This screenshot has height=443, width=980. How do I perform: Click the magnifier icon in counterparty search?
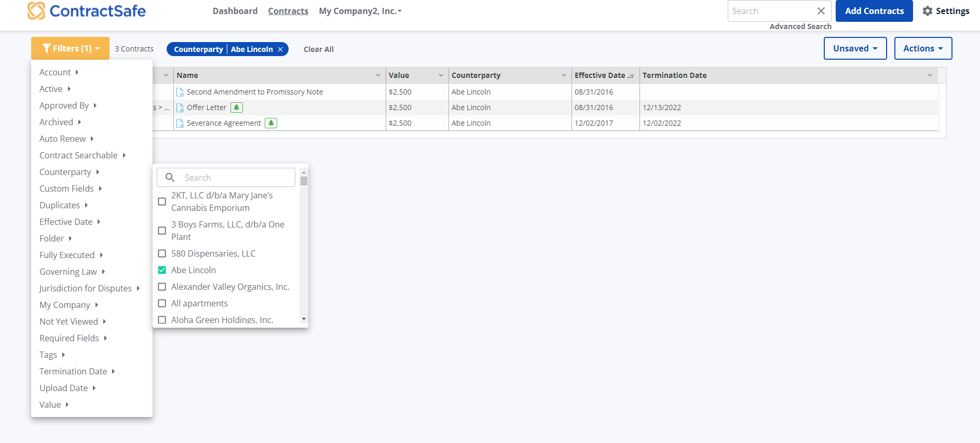tap(170, 178)
